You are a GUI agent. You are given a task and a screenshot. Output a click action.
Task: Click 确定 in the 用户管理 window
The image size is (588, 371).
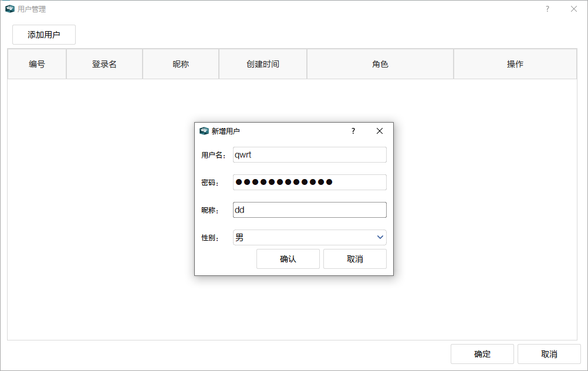click(x=482, y=354)
